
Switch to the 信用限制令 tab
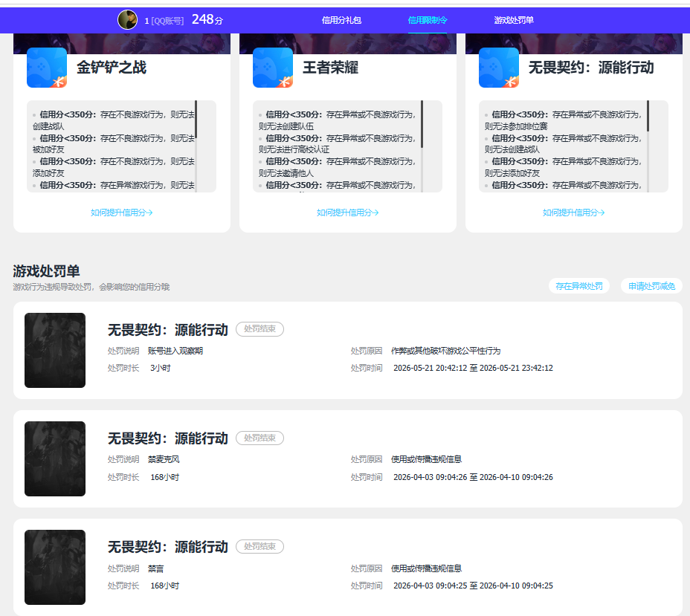(x=428, y=20)
